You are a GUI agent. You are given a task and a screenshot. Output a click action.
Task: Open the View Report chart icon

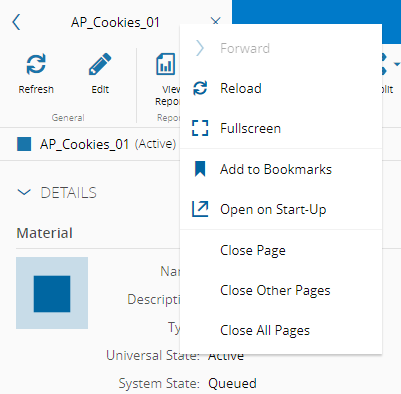(x=166, y=64)
